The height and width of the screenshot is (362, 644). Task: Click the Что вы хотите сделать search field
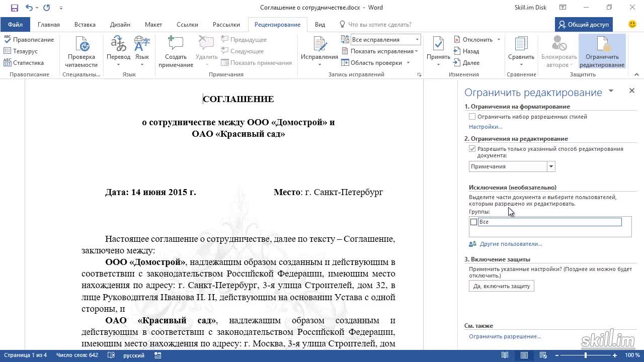[375, 24]
